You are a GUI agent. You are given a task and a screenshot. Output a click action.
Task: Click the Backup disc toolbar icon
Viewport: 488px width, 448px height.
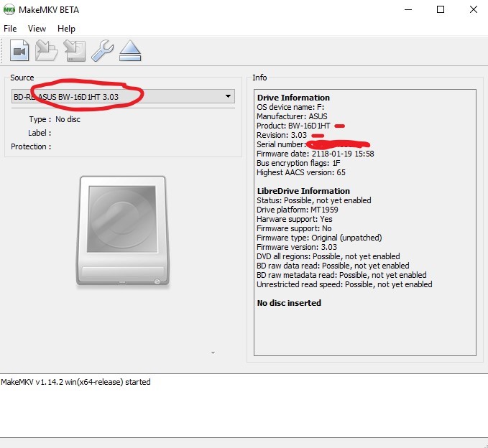75,51
